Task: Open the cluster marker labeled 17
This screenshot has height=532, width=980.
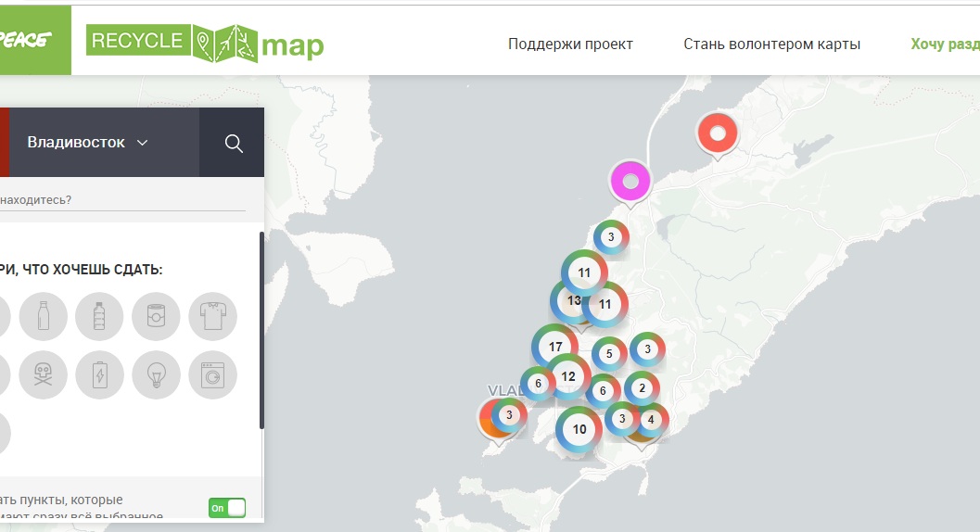Action: coord(555,347)
